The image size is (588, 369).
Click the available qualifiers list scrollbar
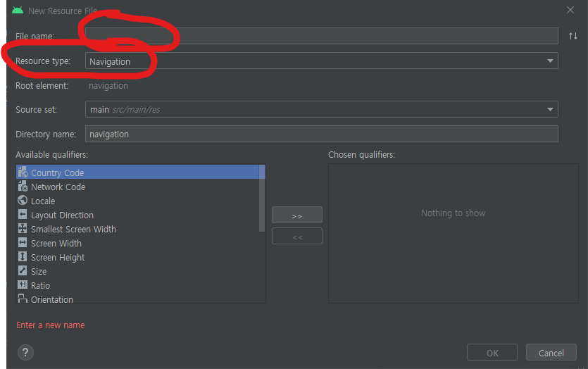click(x=262, y=199)
